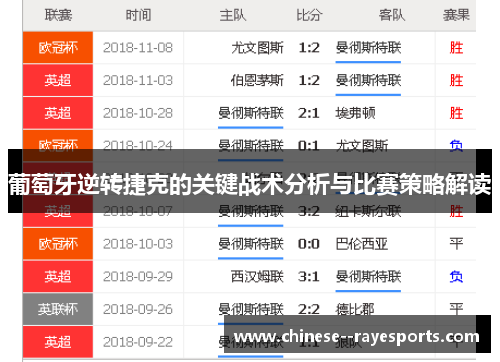Viewport: 500px width, 362px height.
Task: Open home team 伯恩茅斯
Action: 257,80
